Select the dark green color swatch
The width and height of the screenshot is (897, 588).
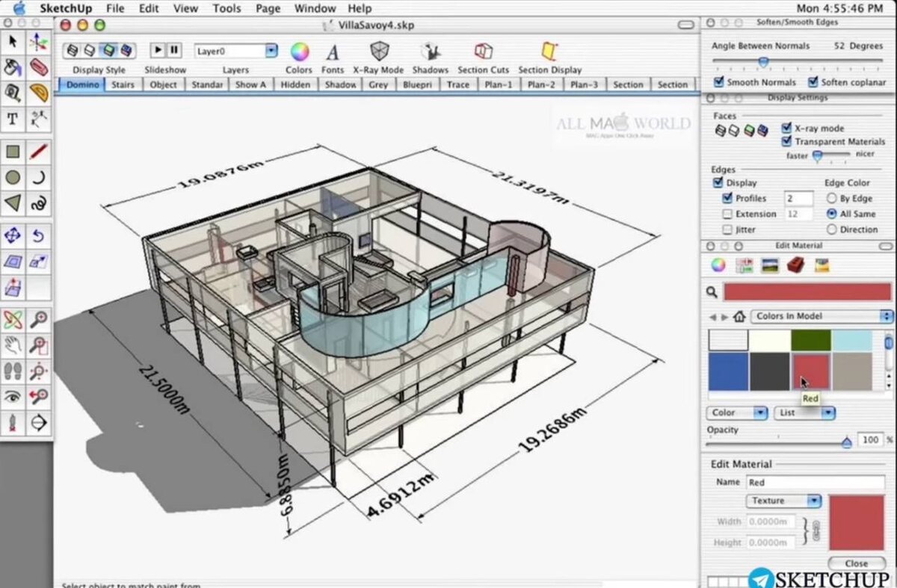pos(810,340)
